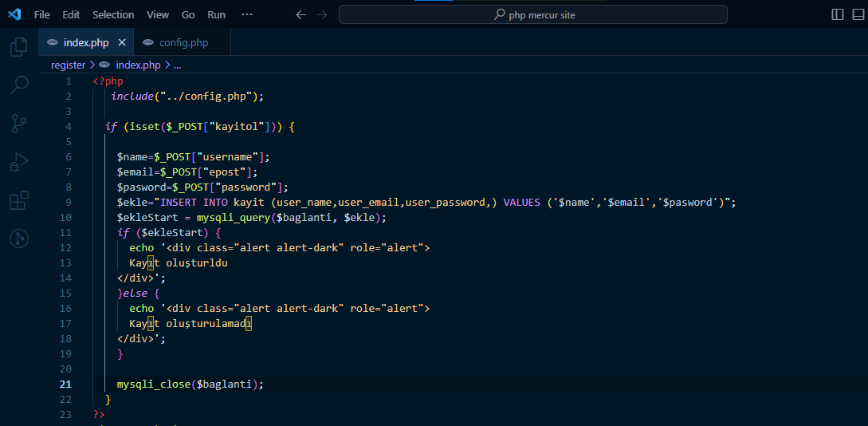
Task: Open the Search view in activity bar
Action: tap(18, 85)
